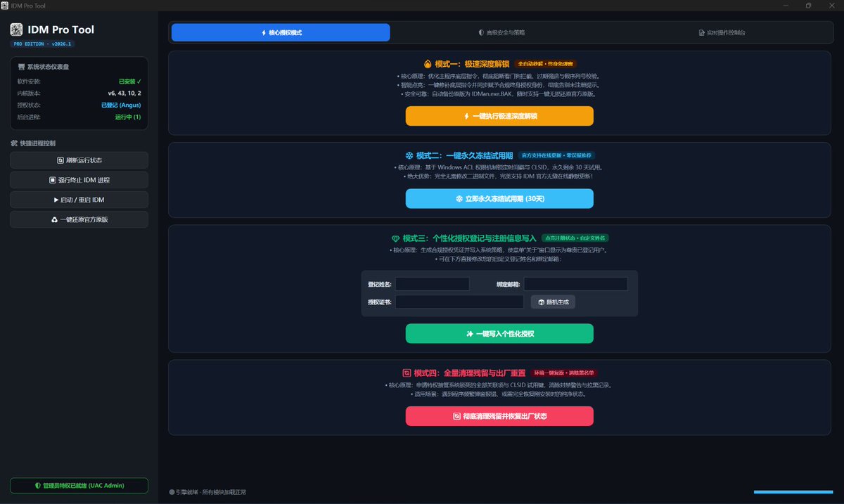Click the IDM Pro Tool sidebar title
This screenshot has height=504, width=844.
tap(60, 30)
